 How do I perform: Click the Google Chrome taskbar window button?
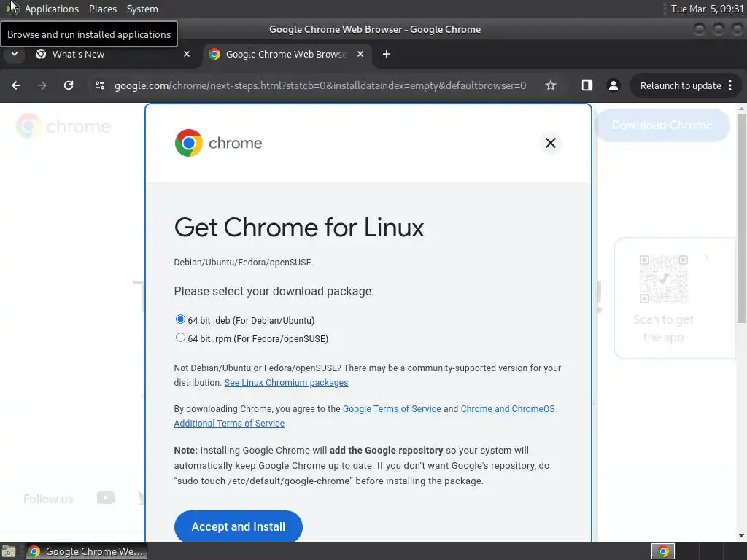pos(87,551)
